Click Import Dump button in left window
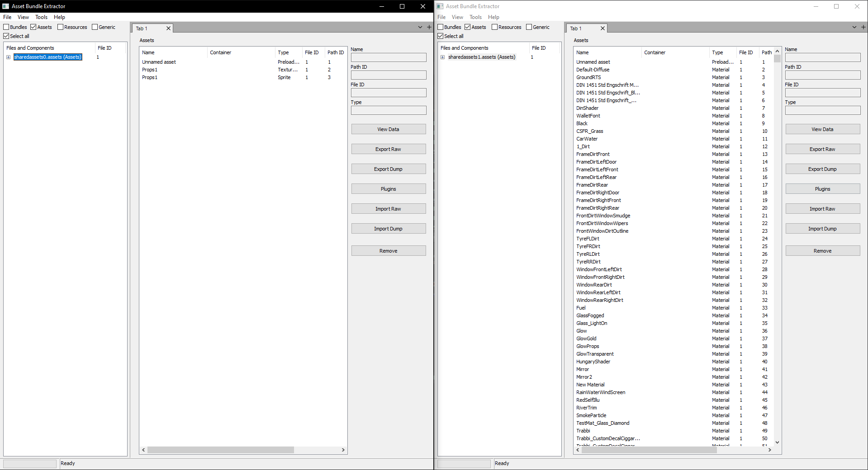The height and width of the screenshot is (470, 868). click(389, 229)
